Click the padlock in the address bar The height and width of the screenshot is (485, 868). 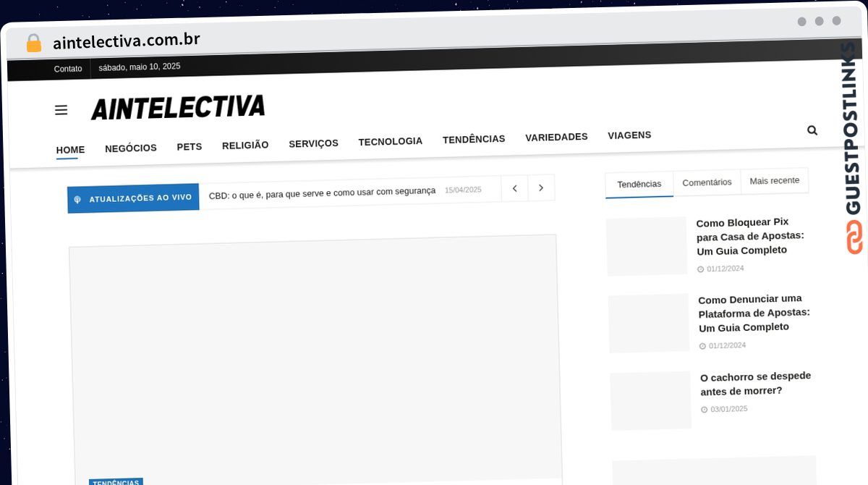[x=33, y=42]
